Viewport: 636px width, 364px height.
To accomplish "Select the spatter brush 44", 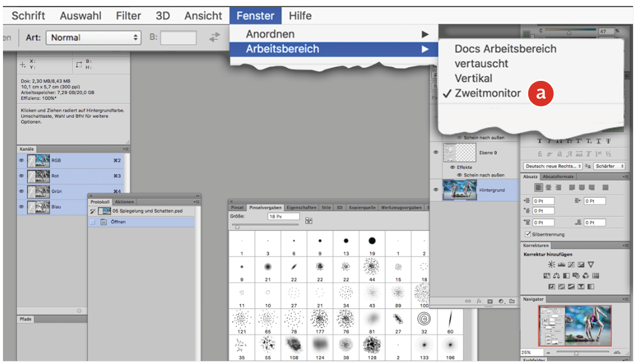I will [372, 269].
